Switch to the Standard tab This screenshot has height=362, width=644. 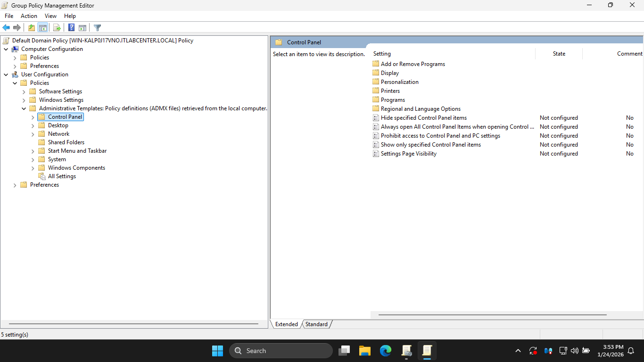point(316,324)
